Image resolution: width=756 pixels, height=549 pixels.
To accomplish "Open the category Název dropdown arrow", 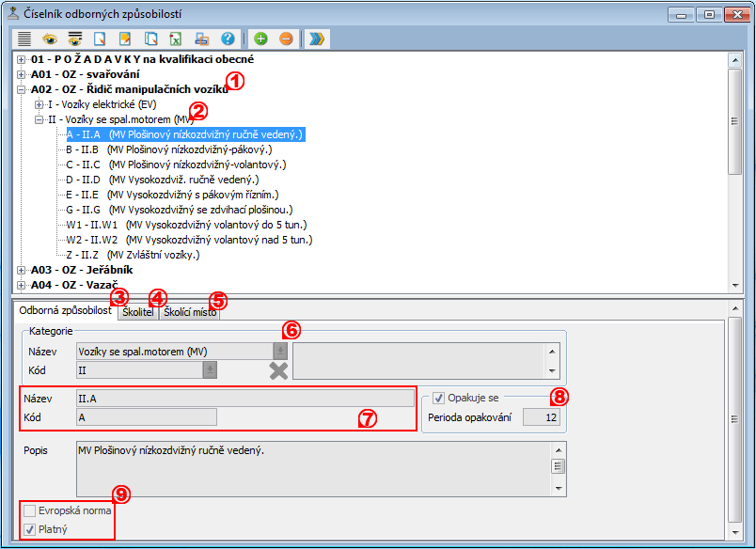I will point(280,351).
